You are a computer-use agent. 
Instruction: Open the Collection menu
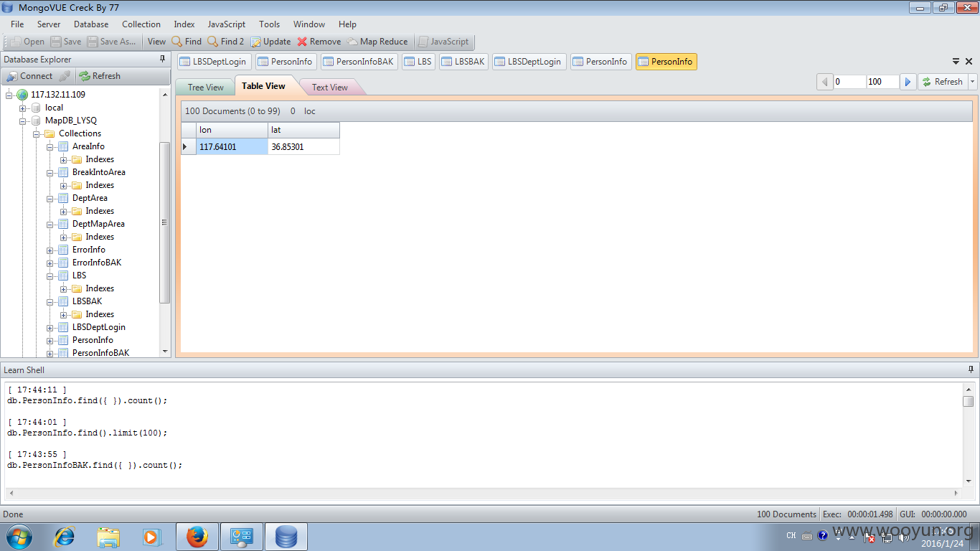(141, 24)
